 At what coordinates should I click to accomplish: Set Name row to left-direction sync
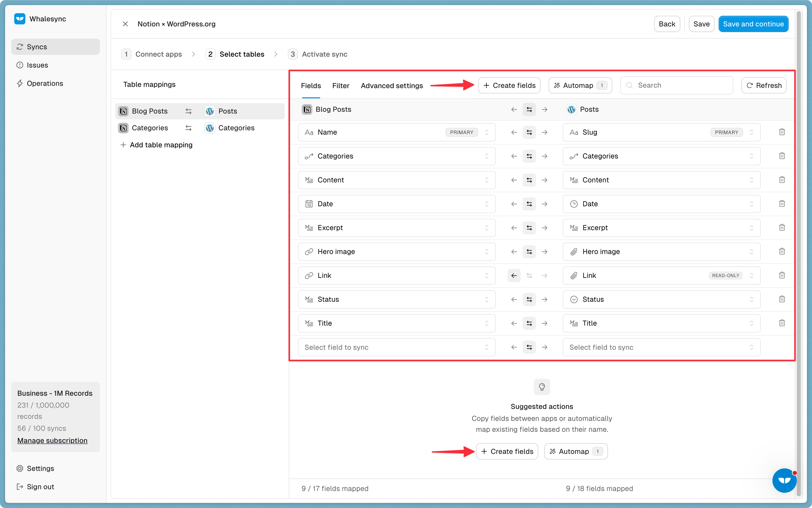514,132
